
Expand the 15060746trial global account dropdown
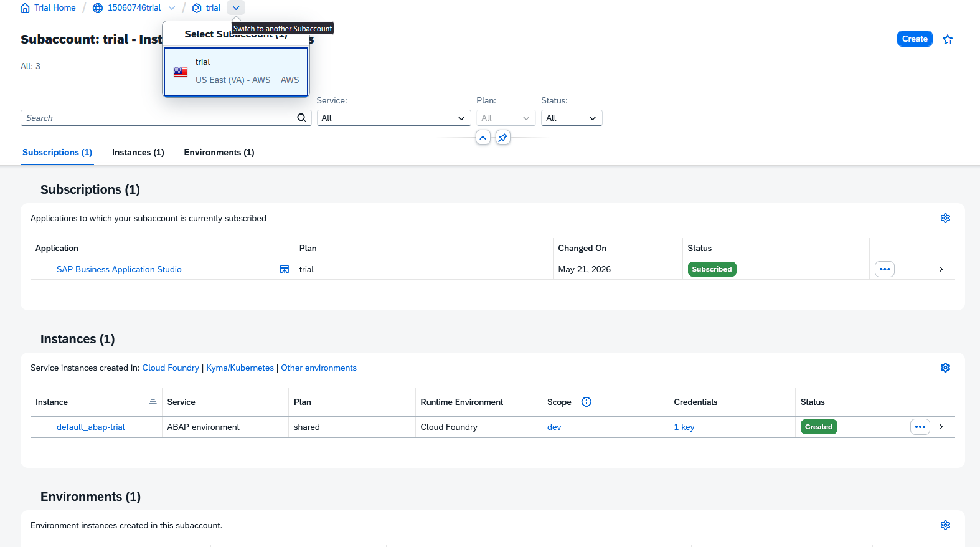tap(172, 8)
